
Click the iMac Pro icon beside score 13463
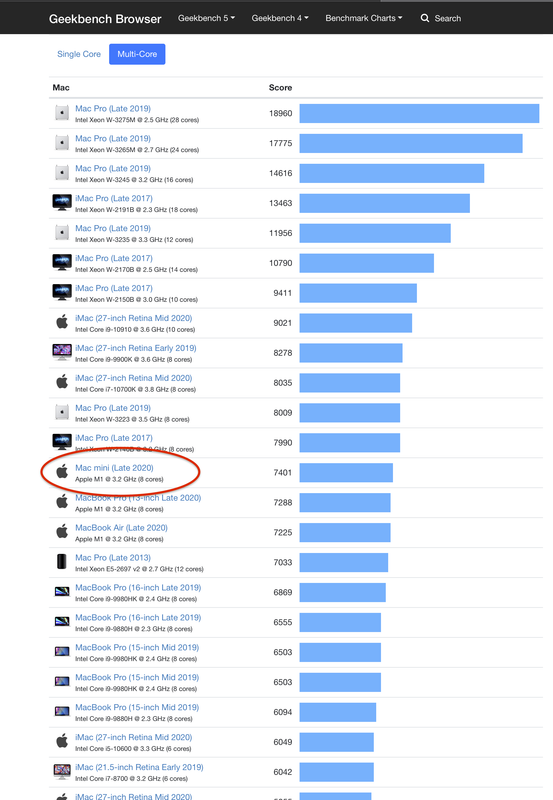[62, 203]
